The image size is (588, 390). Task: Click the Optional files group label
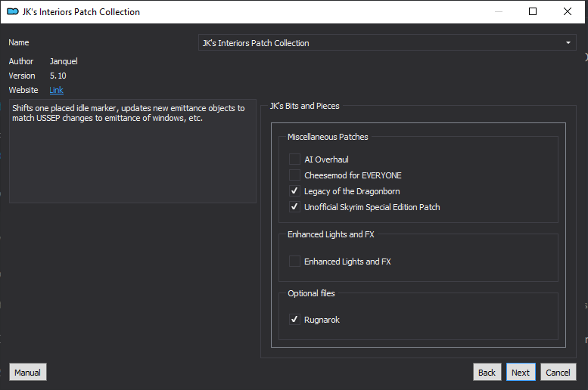[x=311, y=293]
